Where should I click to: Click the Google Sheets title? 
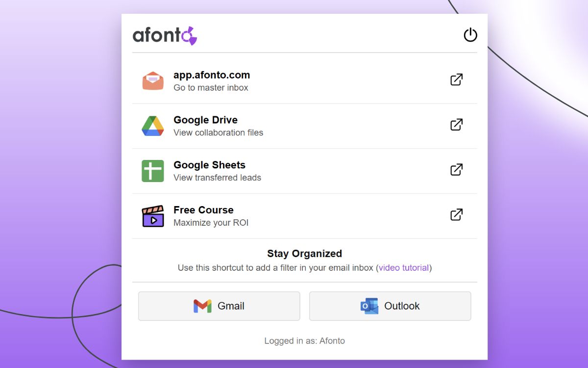point(209,165)
